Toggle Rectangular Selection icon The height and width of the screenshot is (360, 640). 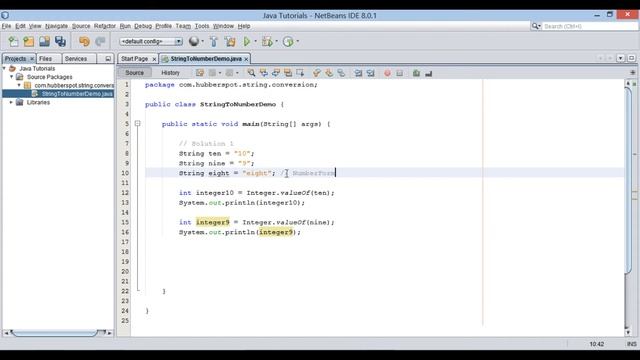[x=300, y=73]
